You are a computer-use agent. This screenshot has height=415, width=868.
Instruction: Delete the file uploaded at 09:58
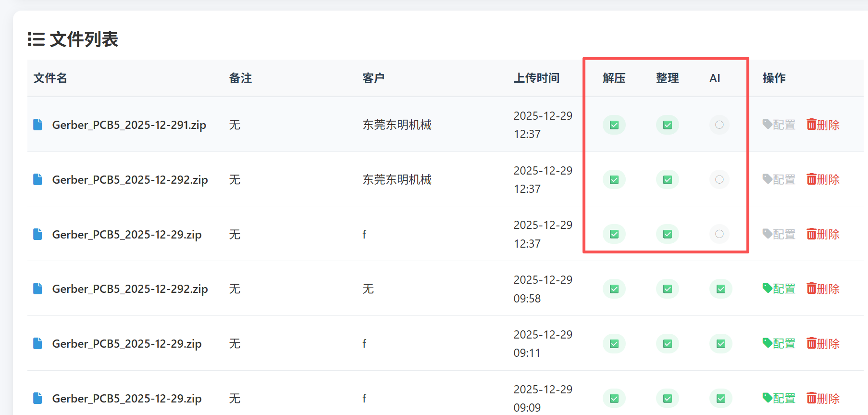[x=823, y=289]
